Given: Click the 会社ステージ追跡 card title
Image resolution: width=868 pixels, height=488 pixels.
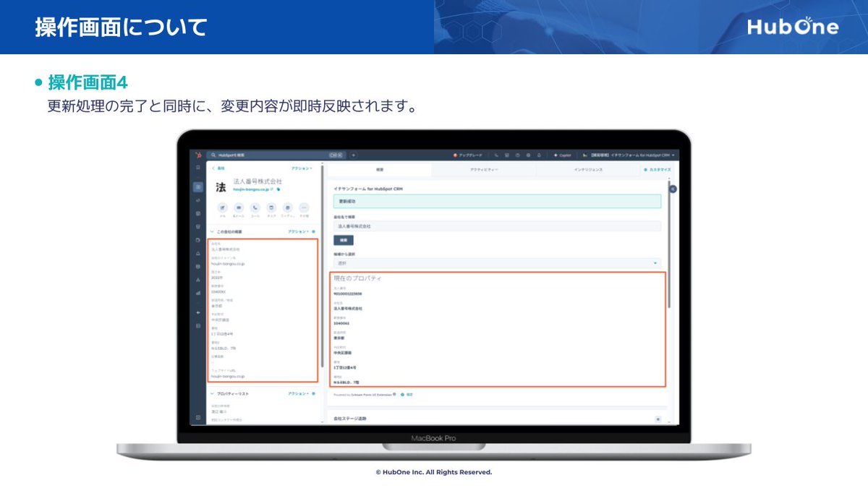Looking at the screenshot, I should [350, 419].
